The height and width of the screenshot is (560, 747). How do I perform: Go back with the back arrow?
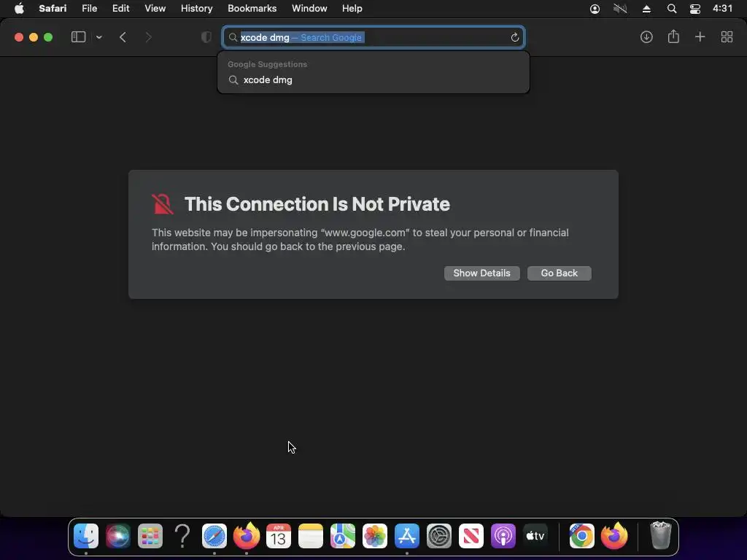123,37
